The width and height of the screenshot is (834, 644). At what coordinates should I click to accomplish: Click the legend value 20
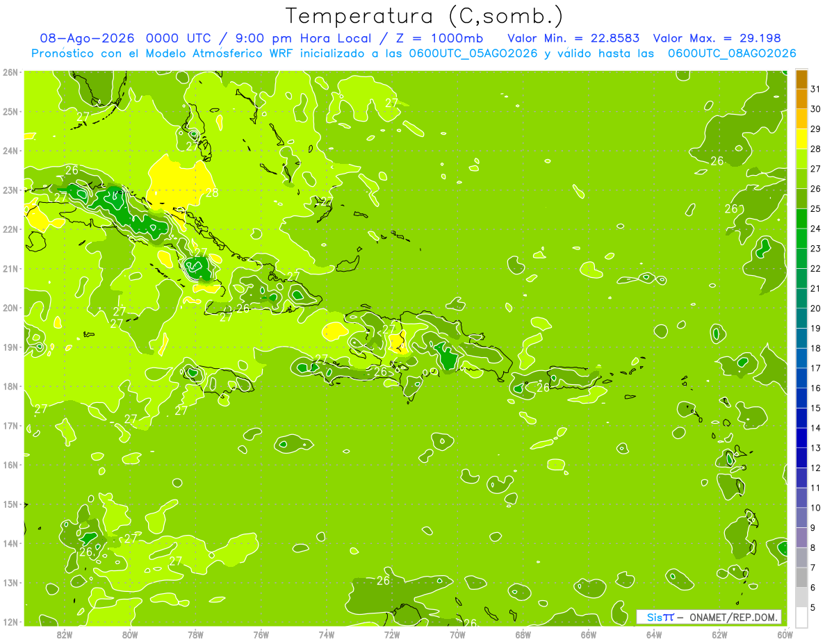pyautogui.click(x=816, y=308)
